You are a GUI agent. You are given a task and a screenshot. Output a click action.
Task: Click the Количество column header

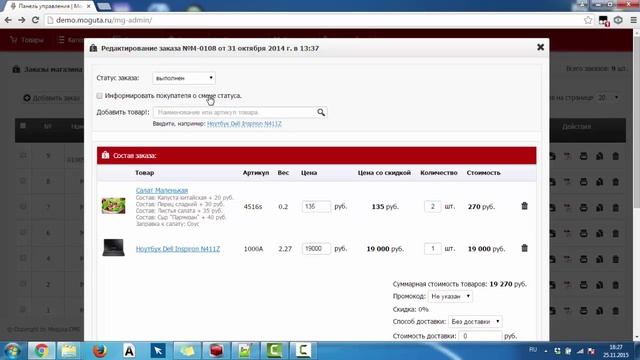[x=439, y=173]
